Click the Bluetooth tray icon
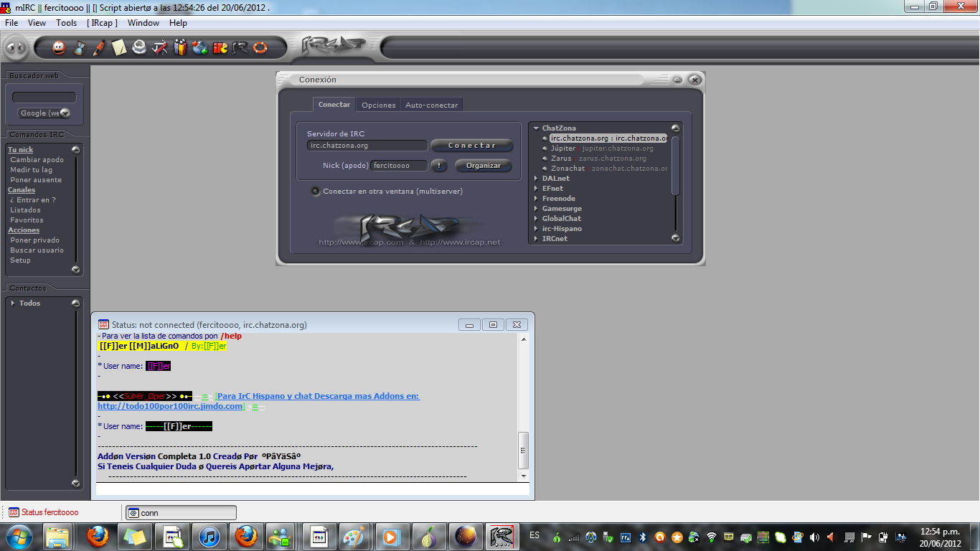The image size is (980, 551). [x=643, y=537]
